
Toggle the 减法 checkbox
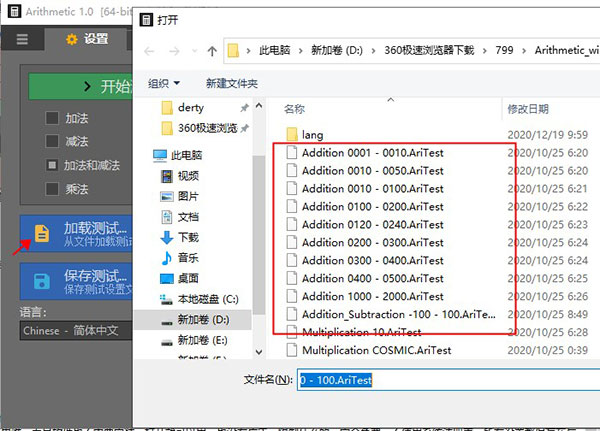52,141
